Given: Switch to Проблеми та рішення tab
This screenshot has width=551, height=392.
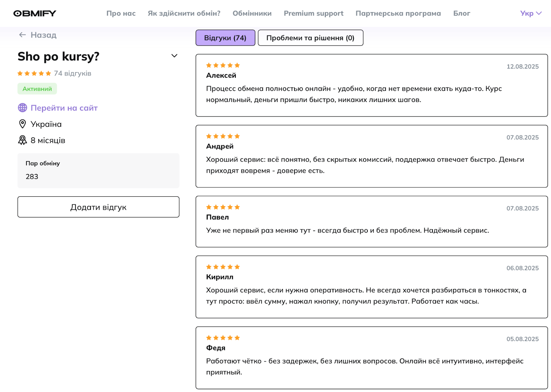Looking at the screenshot, I should point(310,38).
